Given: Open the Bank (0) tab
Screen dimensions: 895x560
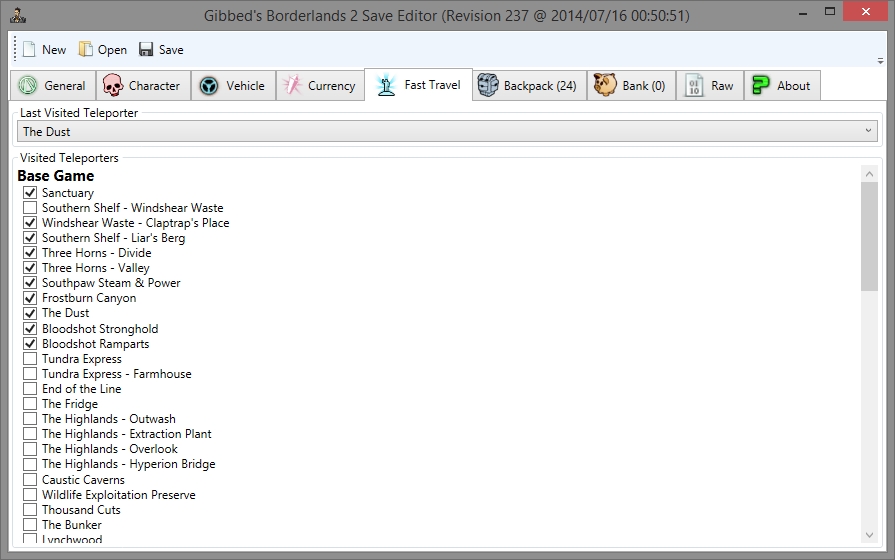Looking at the screenshot, I should 631,86.
